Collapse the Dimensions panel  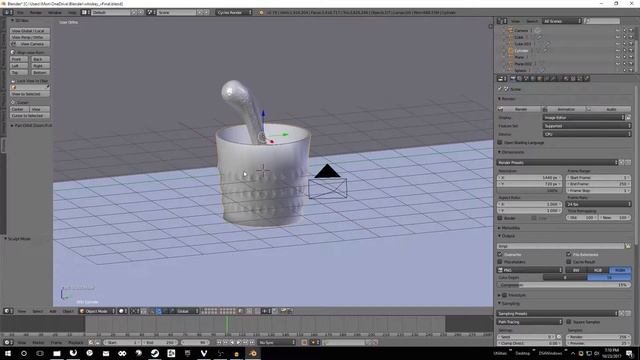tap(512, 152)
